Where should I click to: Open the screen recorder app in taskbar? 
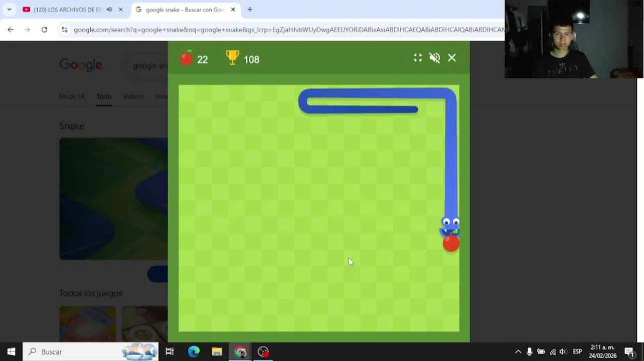point(263,351)
